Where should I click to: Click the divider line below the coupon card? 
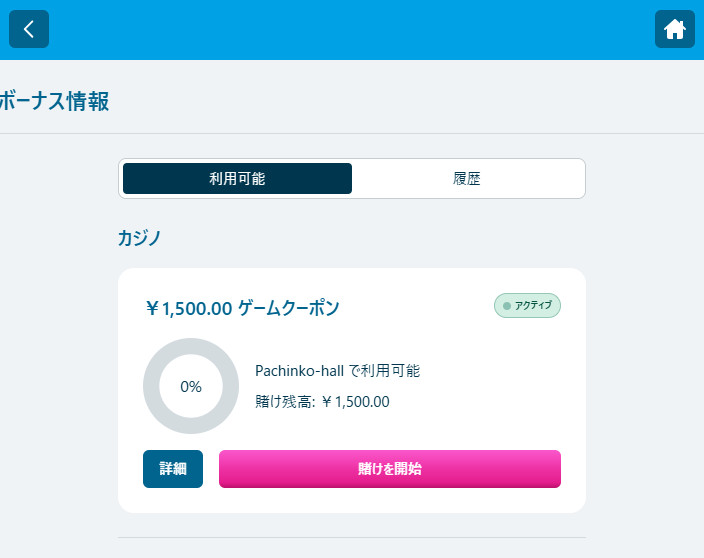coord(352,537)
